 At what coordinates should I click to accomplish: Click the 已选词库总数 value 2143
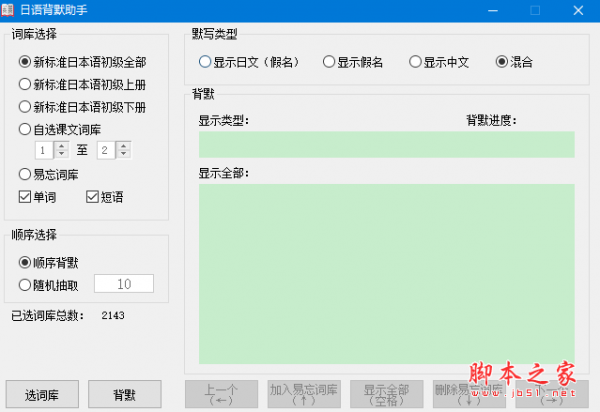coord(113,315)
